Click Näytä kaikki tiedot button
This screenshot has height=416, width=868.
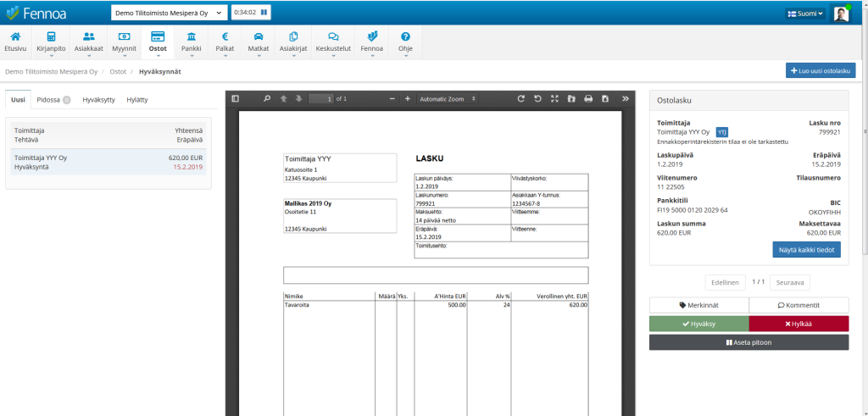click(x=806, y=250)
